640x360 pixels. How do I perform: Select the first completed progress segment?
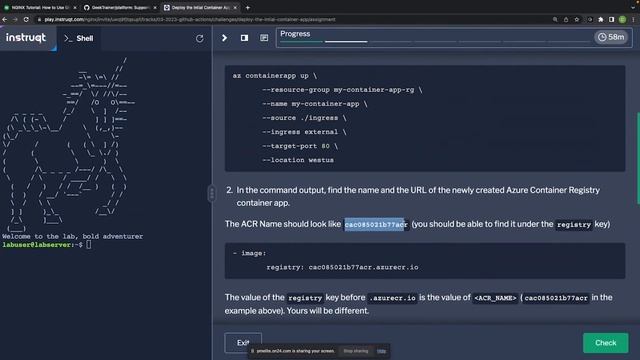point(301,42)
